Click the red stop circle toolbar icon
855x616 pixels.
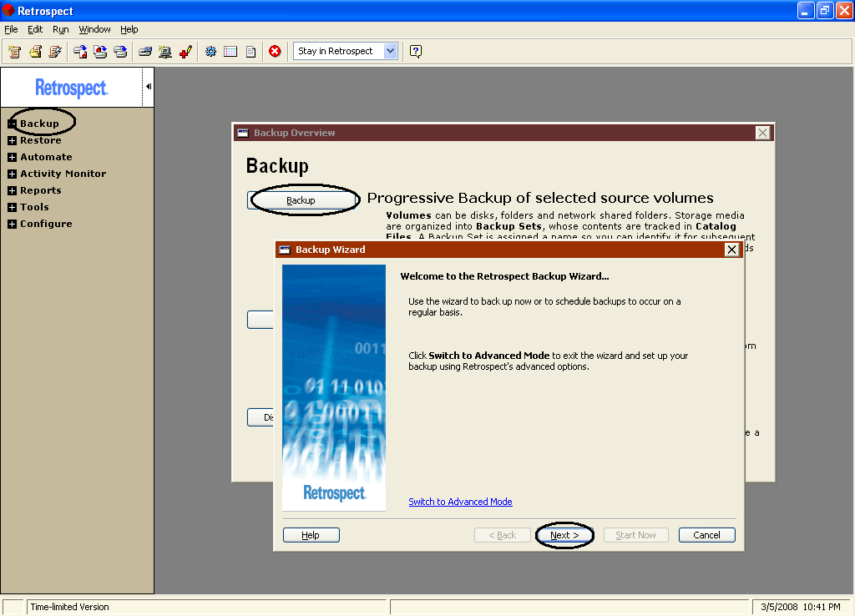coord(275,51)
